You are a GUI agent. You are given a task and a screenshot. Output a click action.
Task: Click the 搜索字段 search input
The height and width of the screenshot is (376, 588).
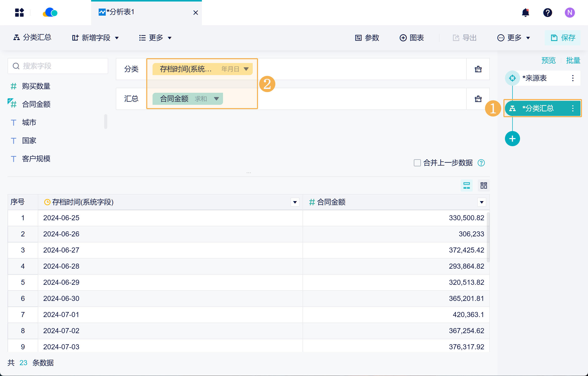coord(58,66)
